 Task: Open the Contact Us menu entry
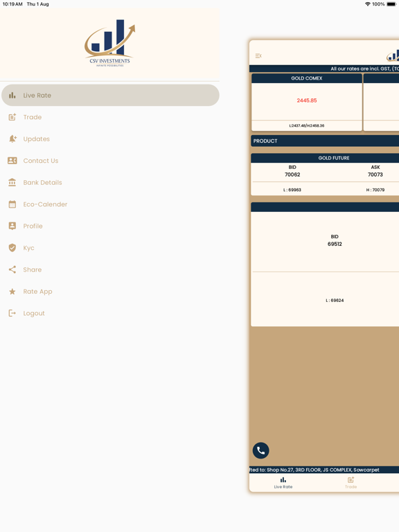point(110,161)
